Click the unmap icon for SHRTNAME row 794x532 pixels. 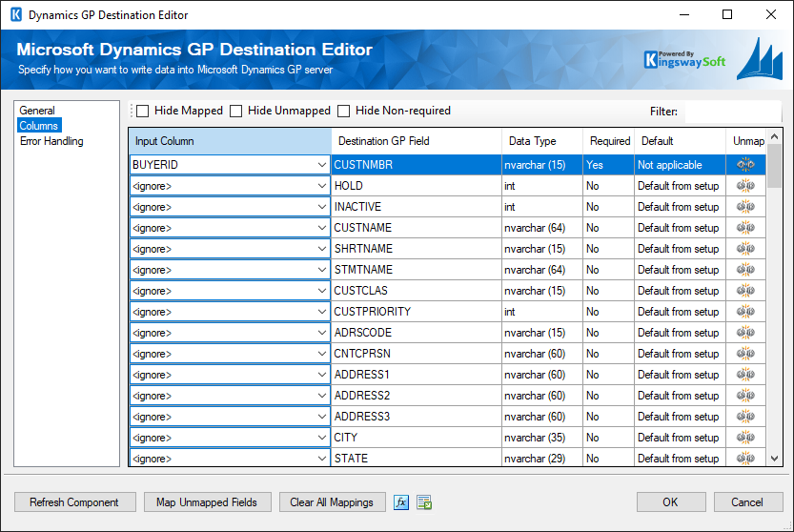click(x=745, y=249)
